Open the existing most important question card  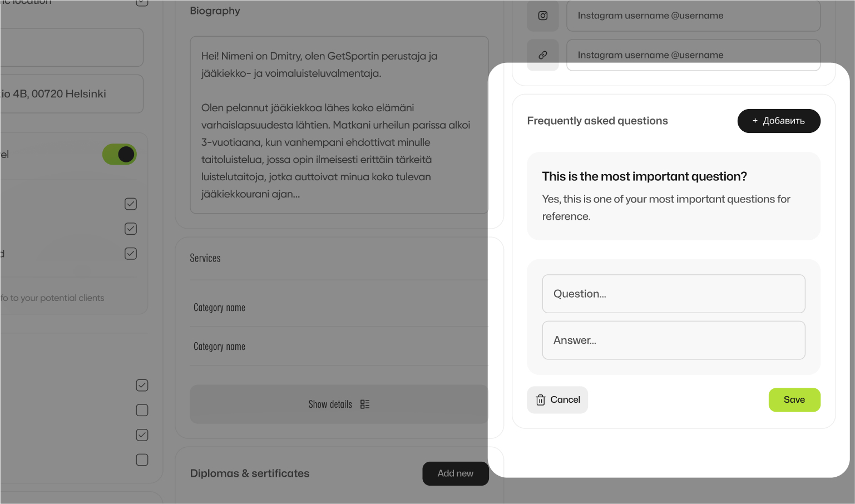pos(674,196)
